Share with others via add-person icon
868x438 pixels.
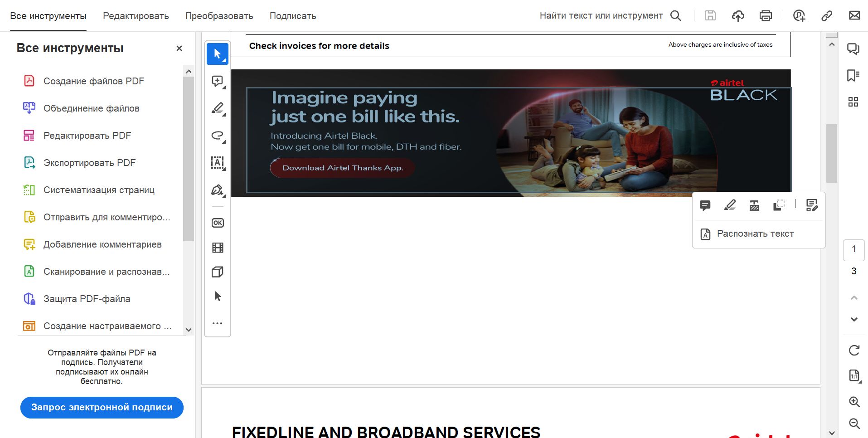799,16
